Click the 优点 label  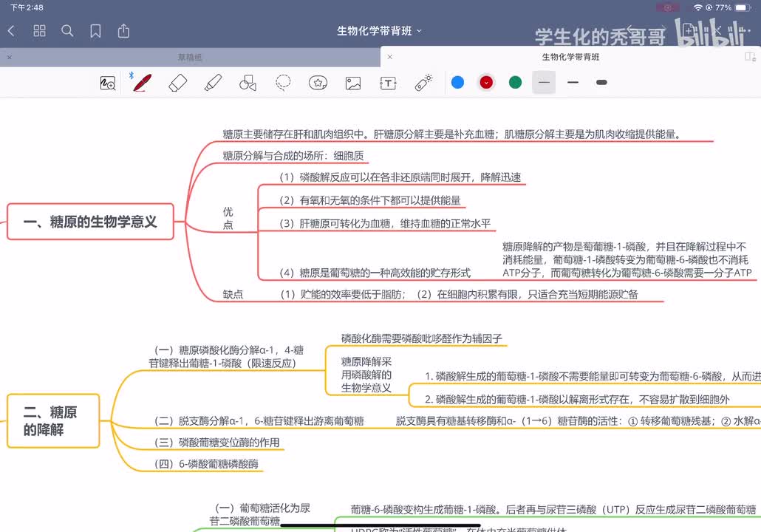[228, 218]
